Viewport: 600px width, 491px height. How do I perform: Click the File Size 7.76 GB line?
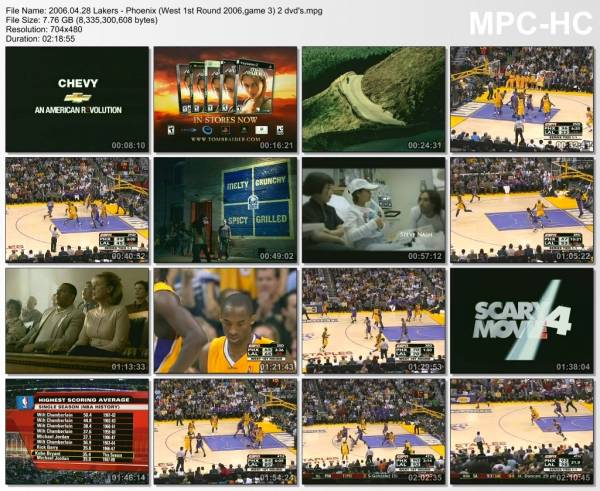pyautogui.click(x=82, y=20)
